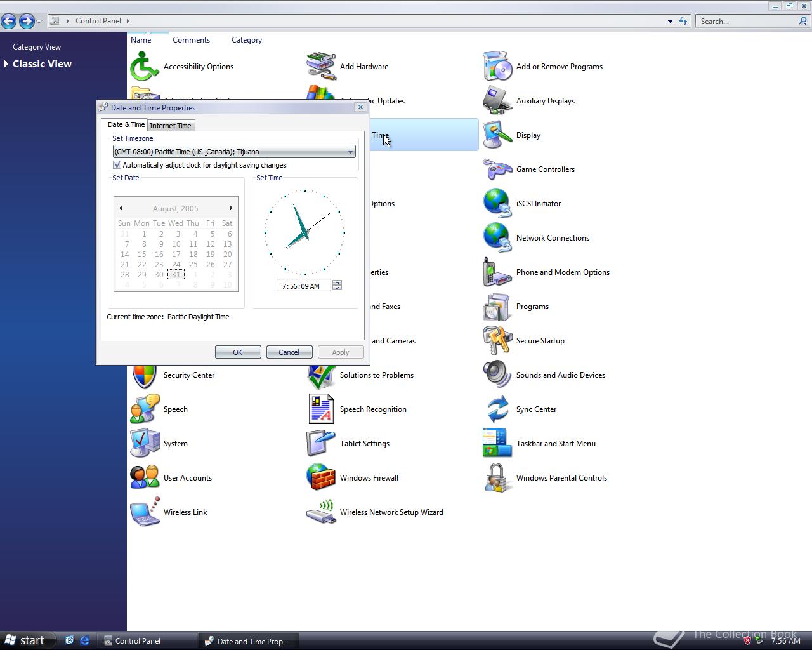Open iSCSI Initiator icon

[497, 204]
